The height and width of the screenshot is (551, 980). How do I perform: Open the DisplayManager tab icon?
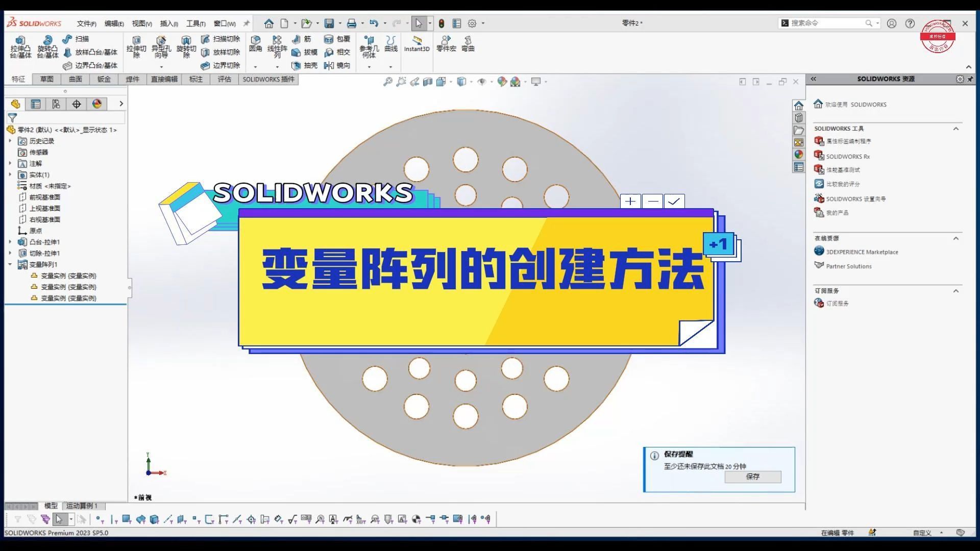[x=97, y=104]
